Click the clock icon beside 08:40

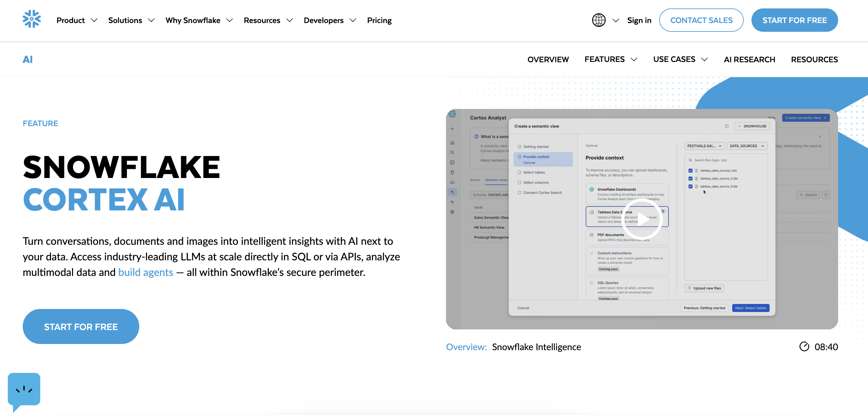point(804,347)
